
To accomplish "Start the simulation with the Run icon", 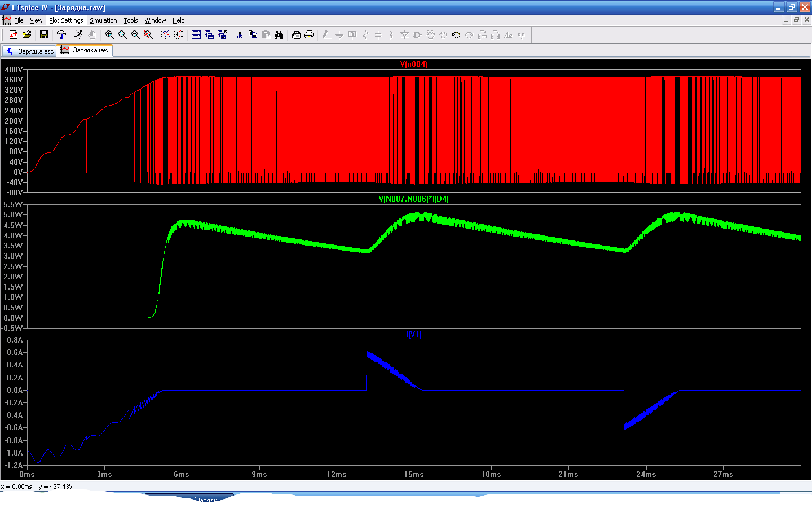I will pyautogui.click(x=78, y=35).
